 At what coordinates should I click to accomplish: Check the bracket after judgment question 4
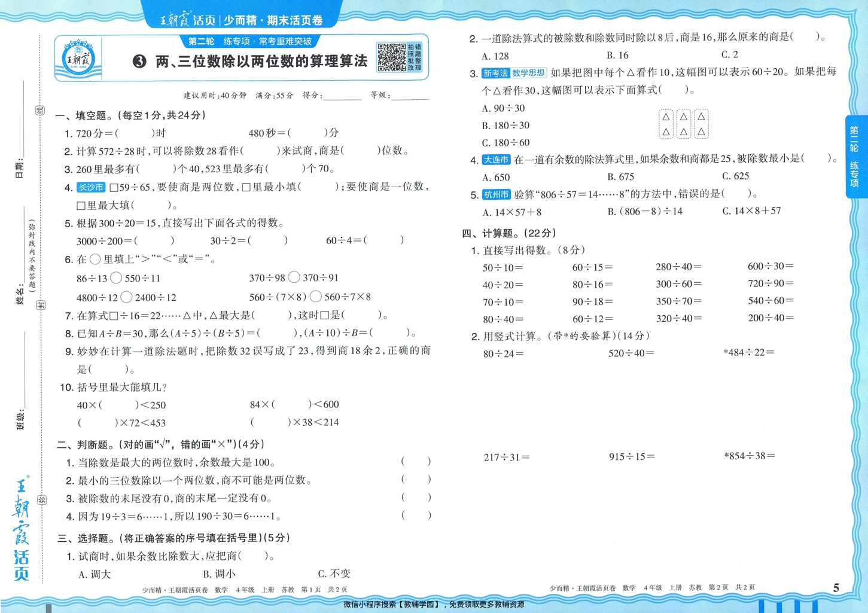[x=415, y=516]
